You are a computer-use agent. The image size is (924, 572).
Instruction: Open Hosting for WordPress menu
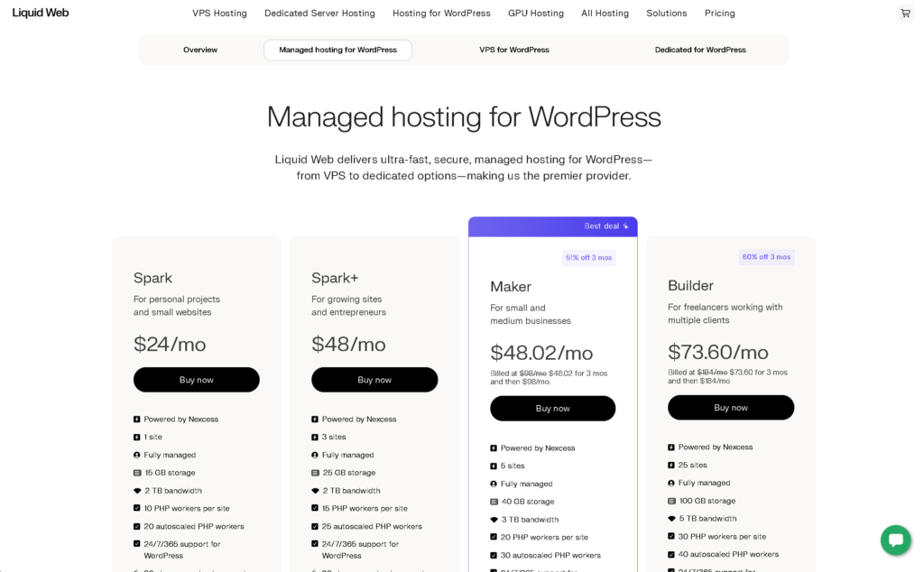441,13
